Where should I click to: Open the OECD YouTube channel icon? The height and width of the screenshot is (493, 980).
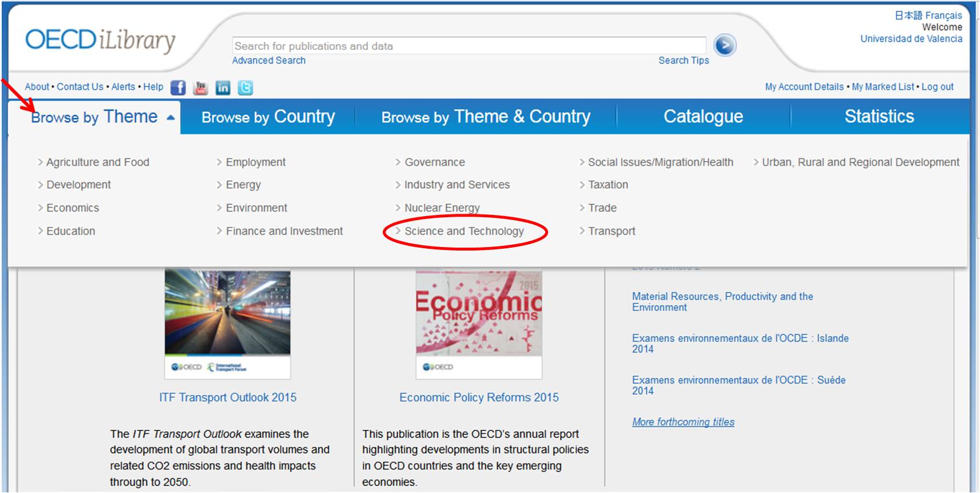(x=200, y=88)
